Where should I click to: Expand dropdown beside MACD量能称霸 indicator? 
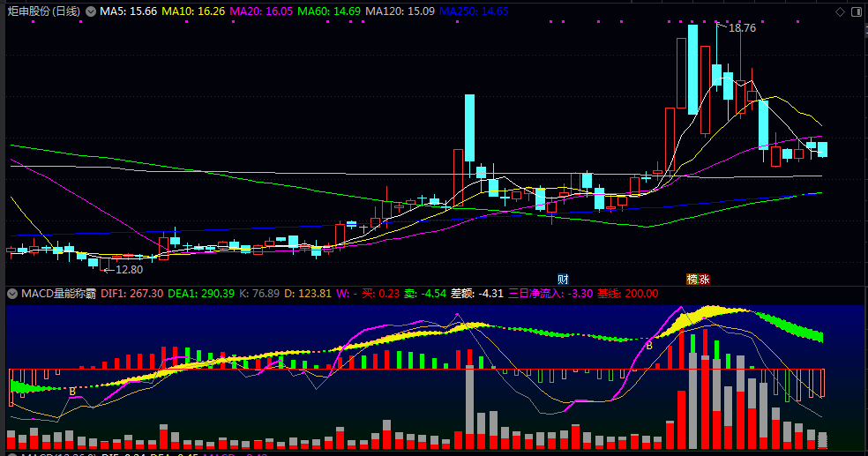pyautogui.click(x=12, y=293)
